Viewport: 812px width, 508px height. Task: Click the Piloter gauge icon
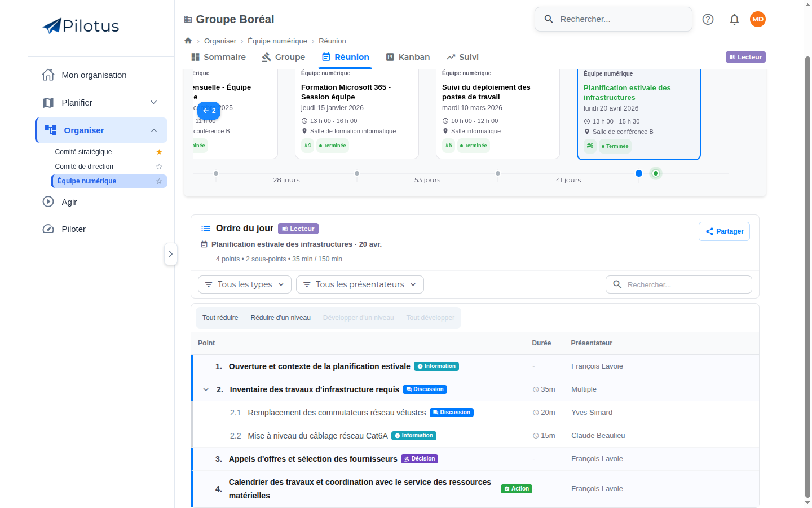(48, 229)
